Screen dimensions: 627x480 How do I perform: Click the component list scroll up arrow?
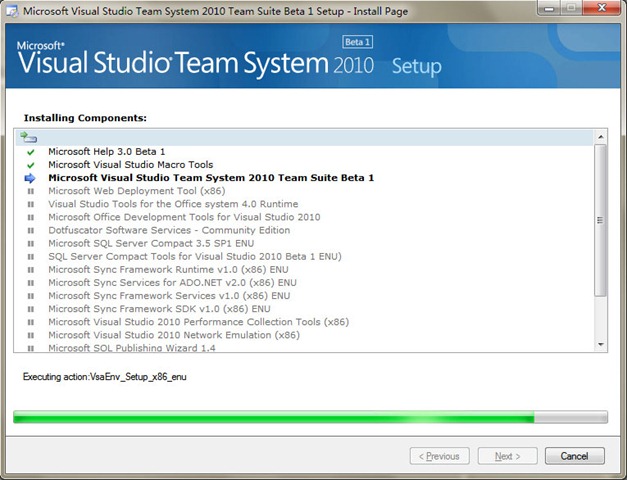[x=601, y=137]
